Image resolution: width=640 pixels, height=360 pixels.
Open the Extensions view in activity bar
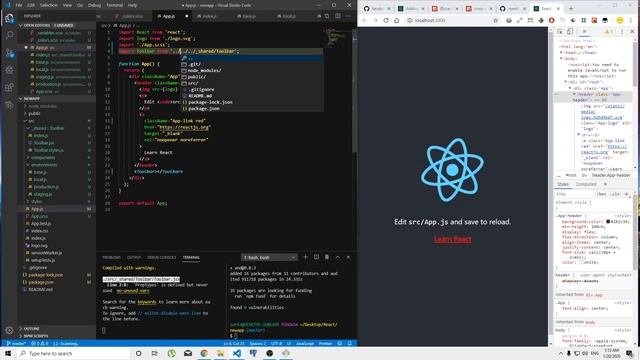pos(9,88)
